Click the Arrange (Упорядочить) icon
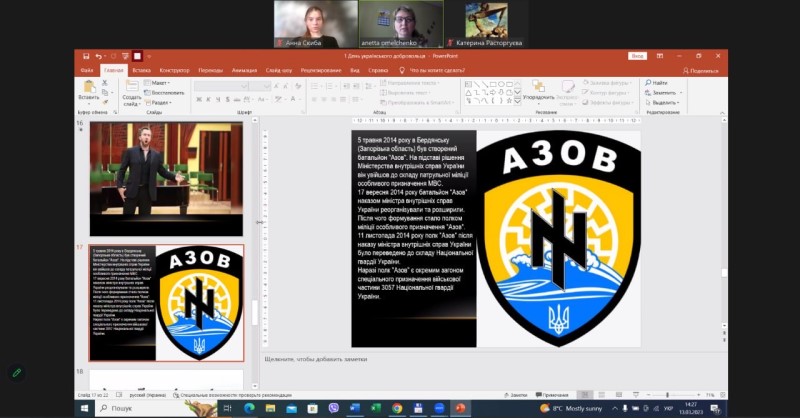 538,86
